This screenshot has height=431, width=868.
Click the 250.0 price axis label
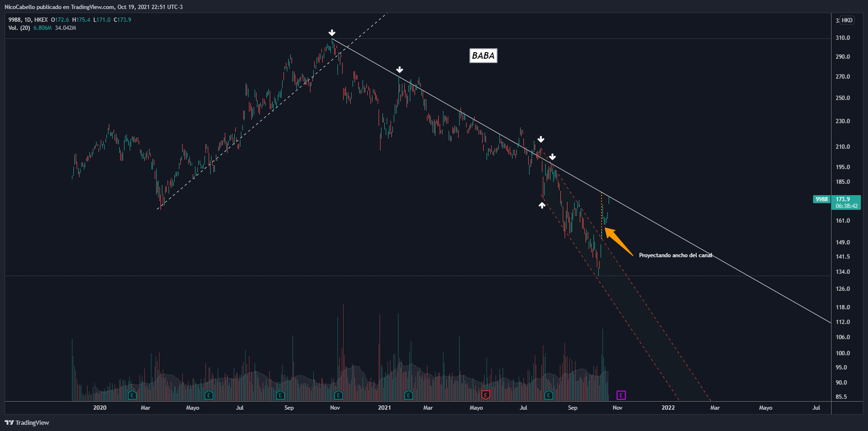842,98
